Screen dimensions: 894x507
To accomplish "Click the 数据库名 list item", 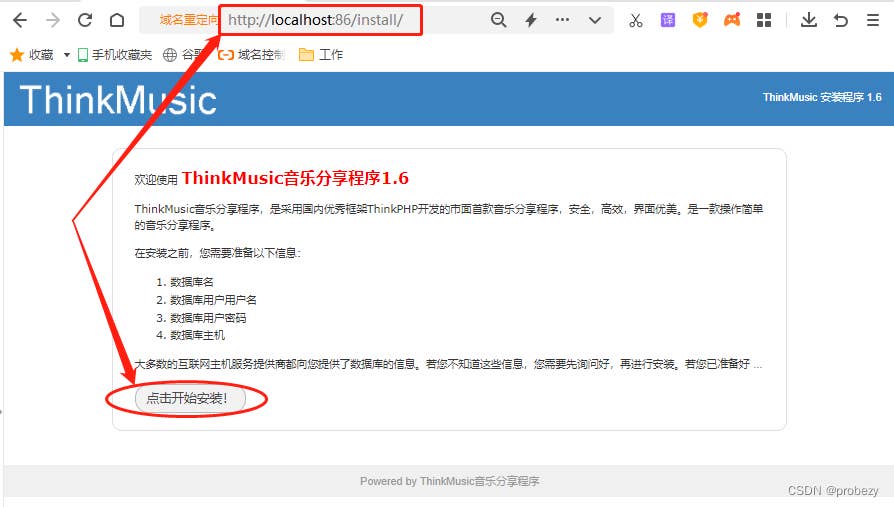I will point(192,282).
